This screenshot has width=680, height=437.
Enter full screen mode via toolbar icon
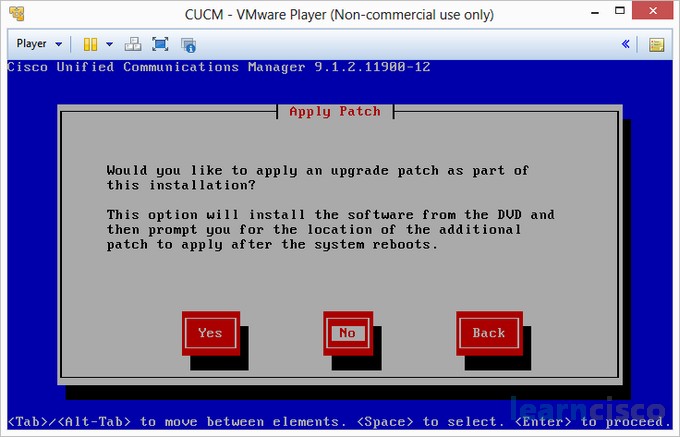click(160, 44)
